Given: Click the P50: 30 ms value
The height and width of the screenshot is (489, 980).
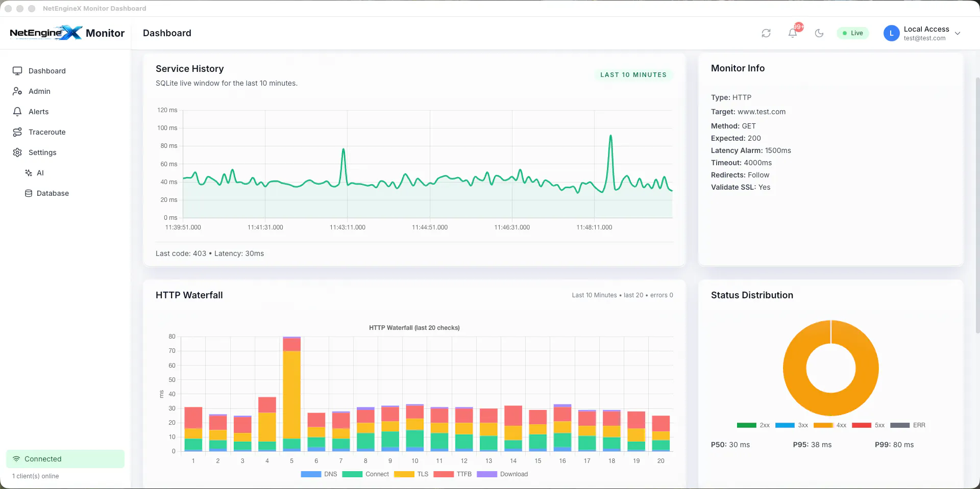Looking at the screenshot, I should [730, 445].
